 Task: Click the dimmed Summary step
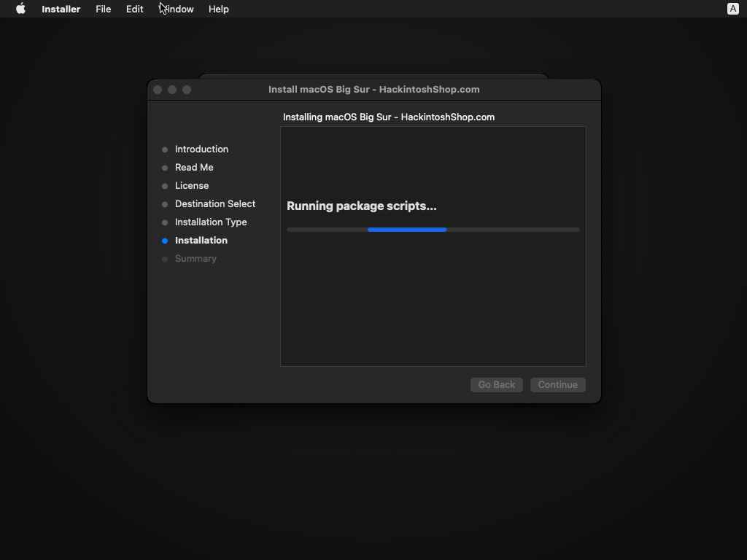196,258
